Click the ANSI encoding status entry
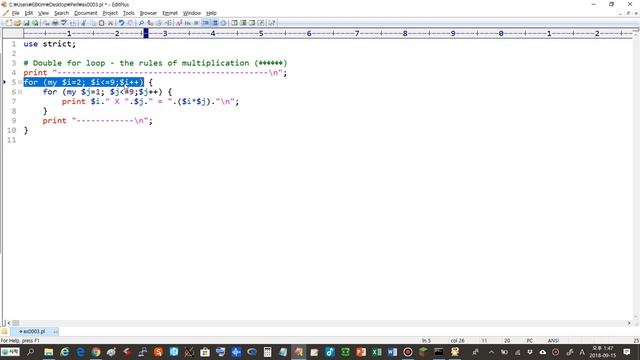 click(x=553, y=340)
